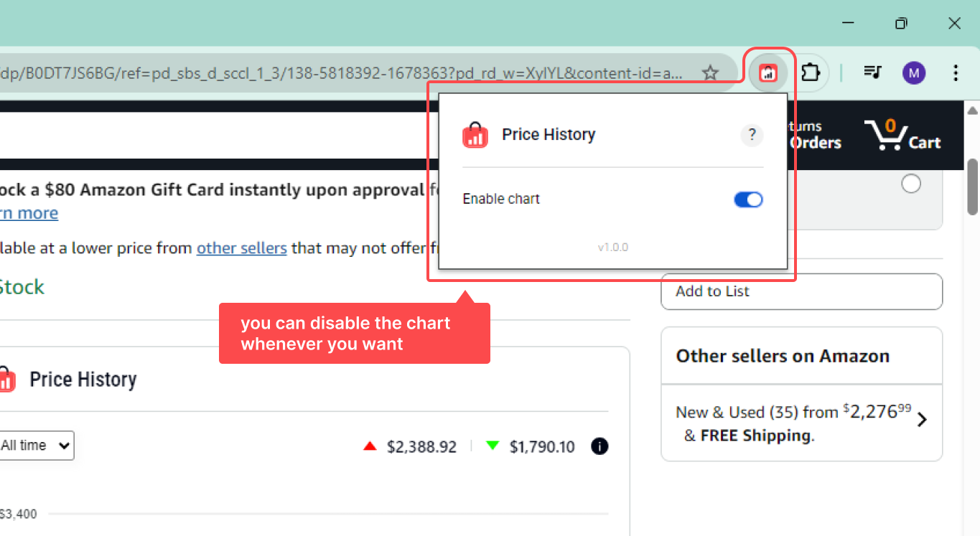The height and width of the screenshot is (536, 980).
Task: Click the price info circle icon
Action: click(x=599, y=446)
